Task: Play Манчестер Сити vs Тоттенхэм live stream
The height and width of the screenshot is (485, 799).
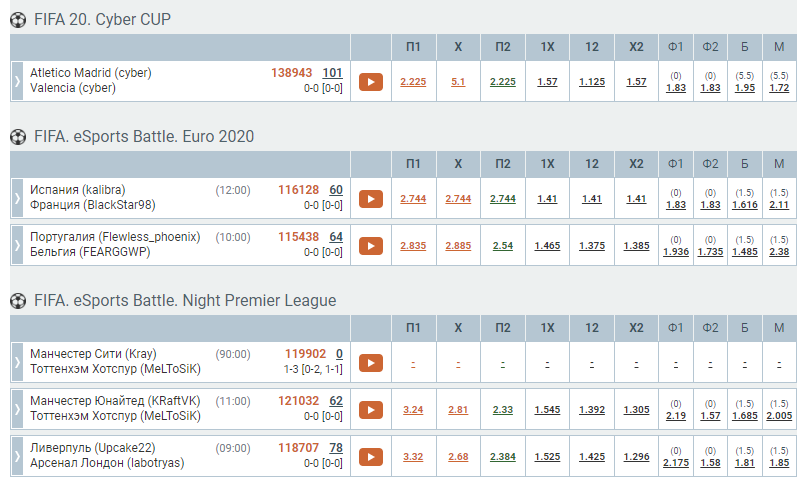Action: [370, 363]
